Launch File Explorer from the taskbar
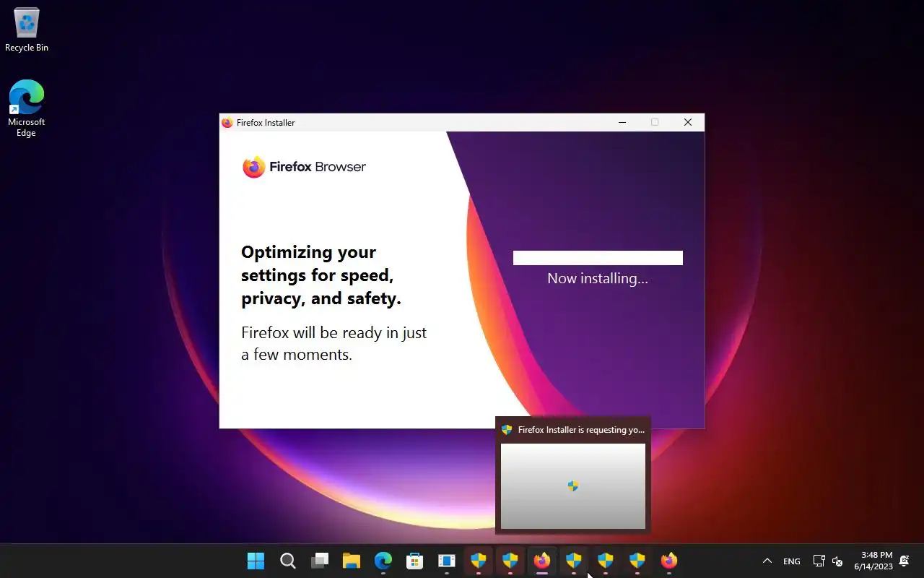924x578 pixels. (x=351, y=561)
